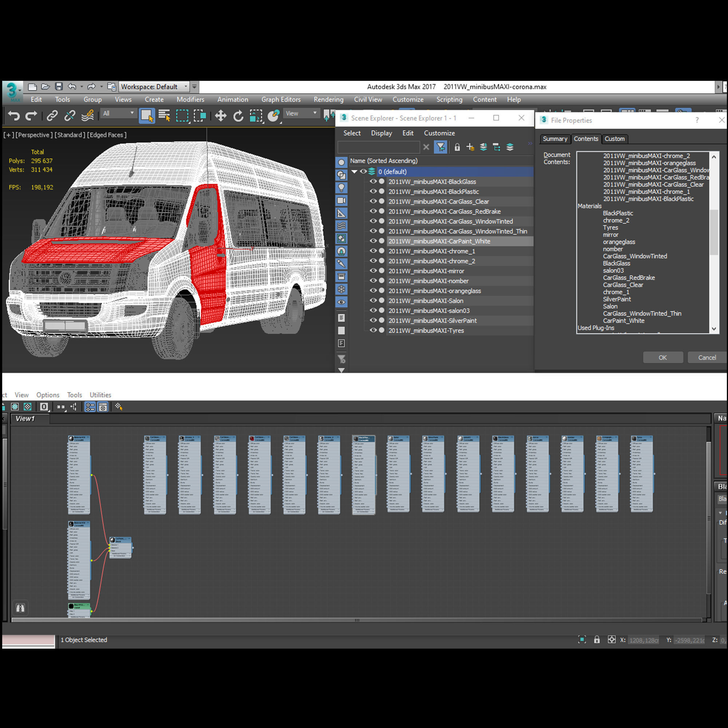Open Scene Explorer Display menu
This screenshot has width=728, height=728.
(x=381, y=133)
